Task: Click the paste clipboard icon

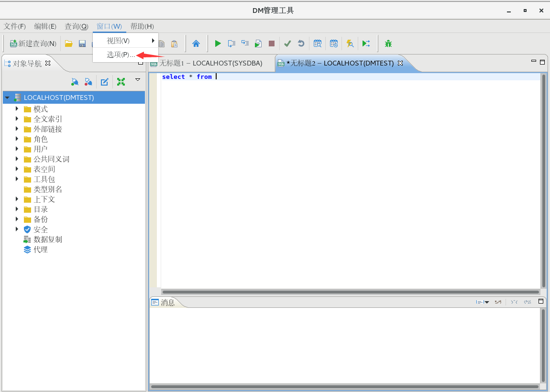Action: point(175,44)
